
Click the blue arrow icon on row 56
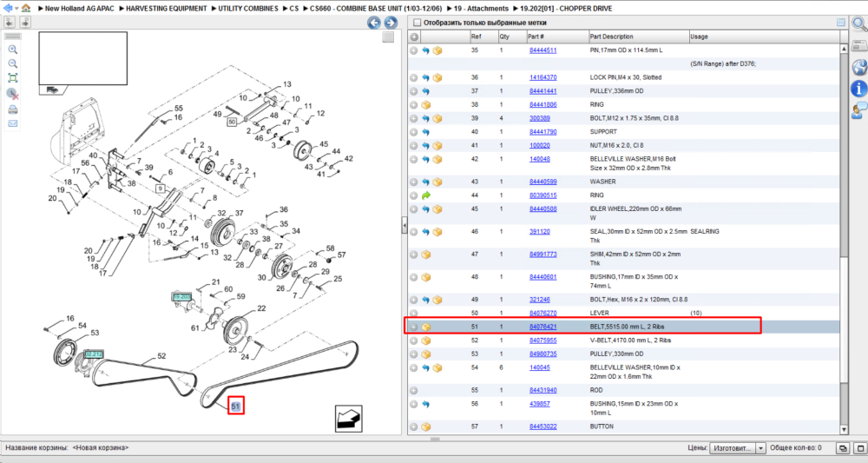pos(425,404)
